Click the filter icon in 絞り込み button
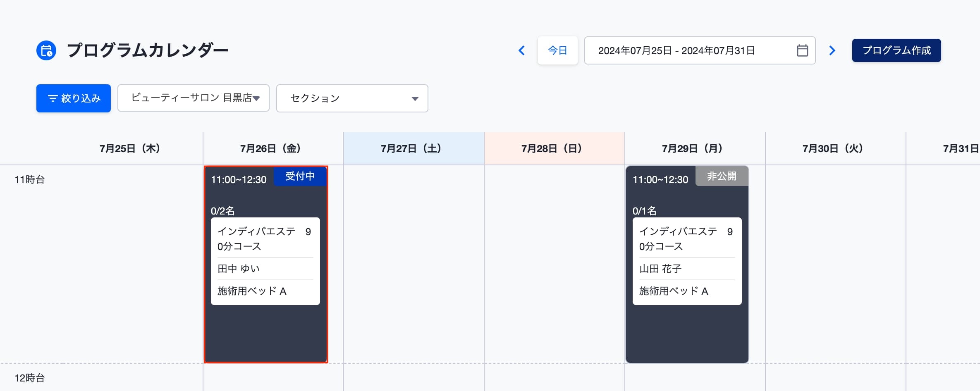The image size is (980, 391). tap(53, 98)
